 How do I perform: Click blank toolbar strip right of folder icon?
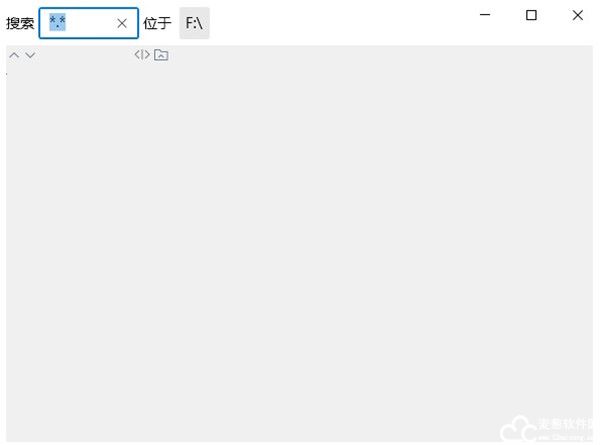[379, 55]
